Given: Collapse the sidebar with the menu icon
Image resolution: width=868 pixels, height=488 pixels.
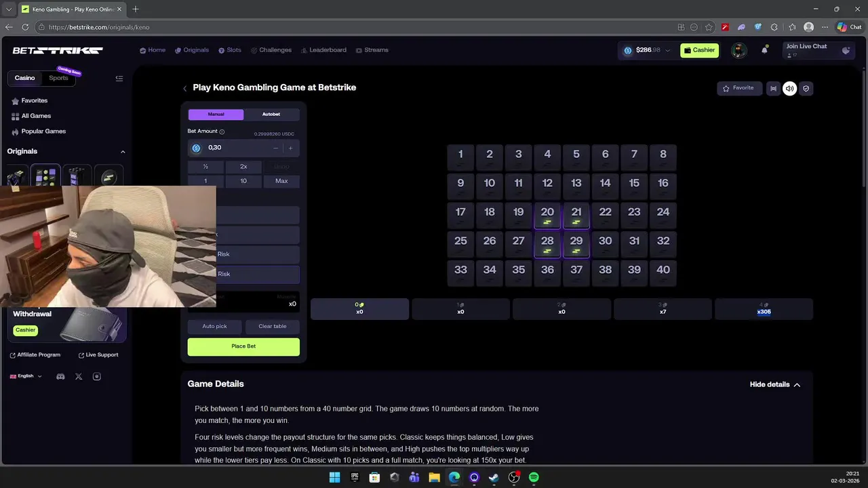Looking at the screenshot, I should [119, 78].
